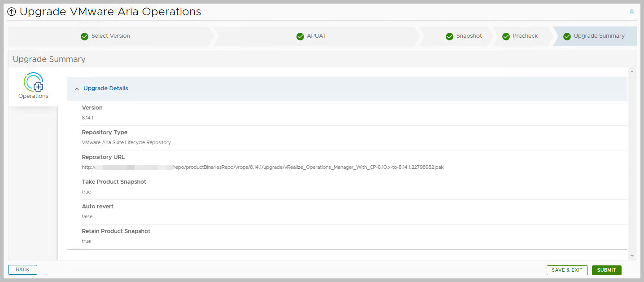Click the Repository Type field label
This screenshot has width=644, height=282.
pyautogui.click(x=104, y=132)
